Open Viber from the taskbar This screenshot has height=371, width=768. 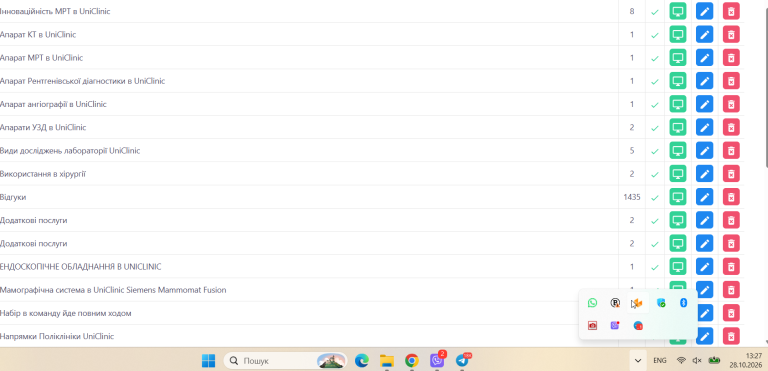437,361
